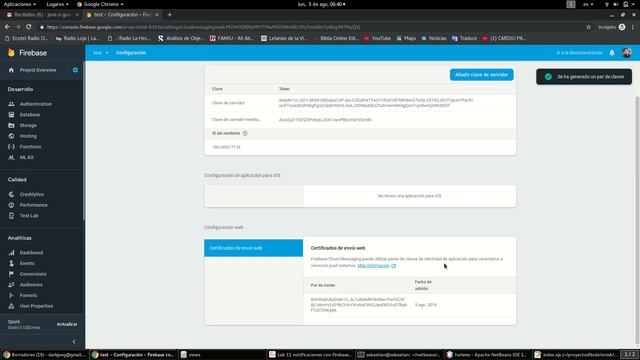Bookmark this page star icon
The width and height of the screenshot is (640, 360).
tap(588, 27)
